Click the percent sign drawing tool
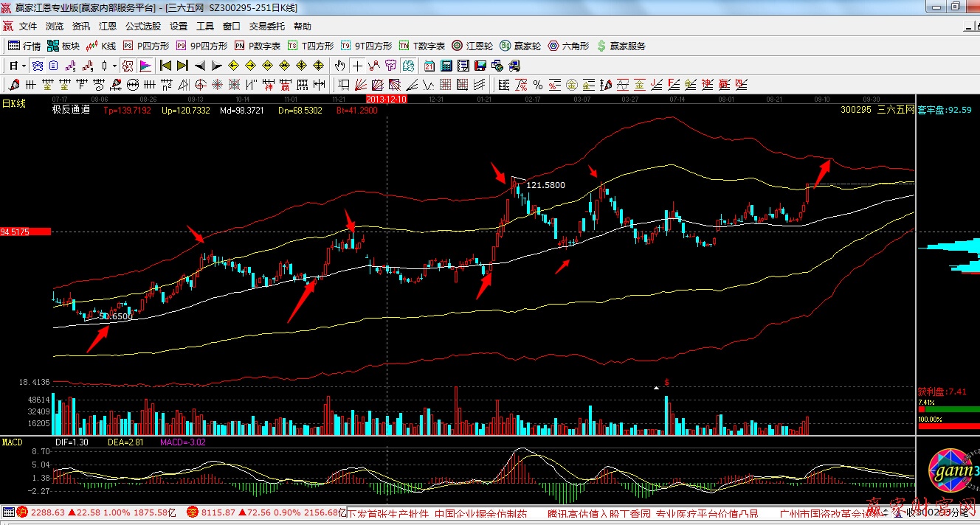The height and width of the screenshot is (525, 980). point(538,85)
